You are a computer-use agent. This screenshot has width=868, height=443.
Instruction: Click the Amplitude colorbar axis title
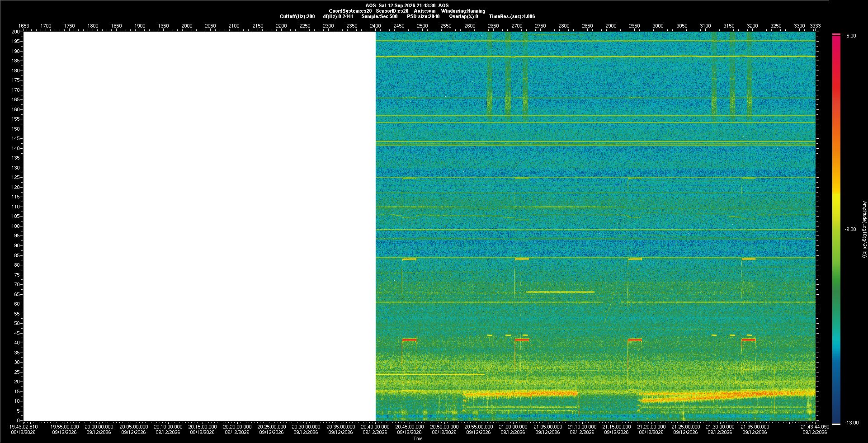point(864,229)
